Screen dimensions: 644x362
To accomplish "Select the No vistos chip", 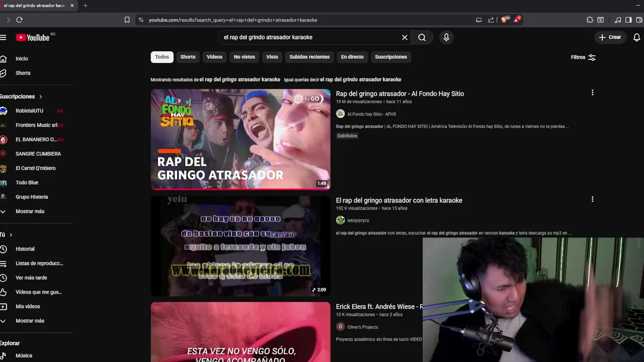I will (x=245, y=57).
